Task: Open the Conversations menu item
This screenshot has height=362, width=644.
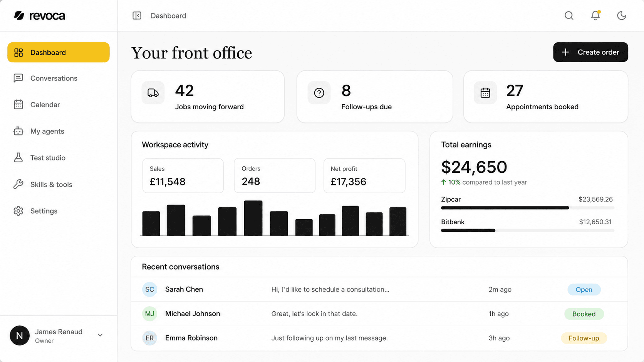Action: 59,78
